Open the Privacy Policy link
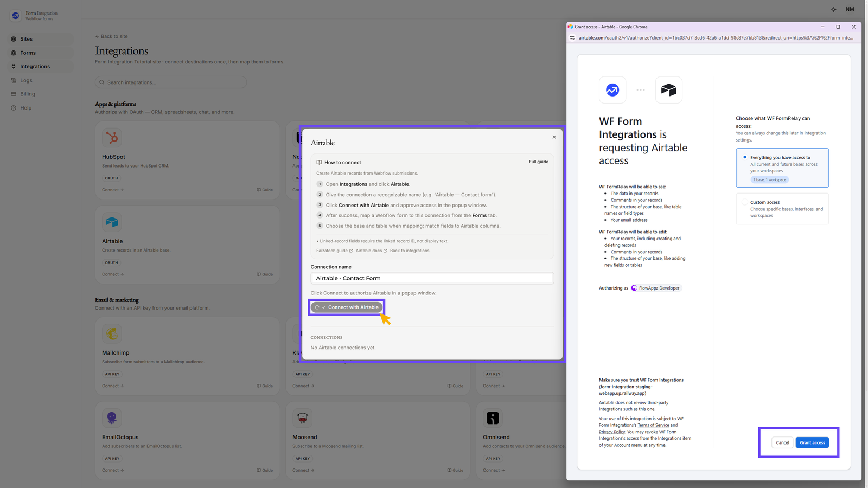The height and width of the screenshot is (488, 868). click(612, 432)
